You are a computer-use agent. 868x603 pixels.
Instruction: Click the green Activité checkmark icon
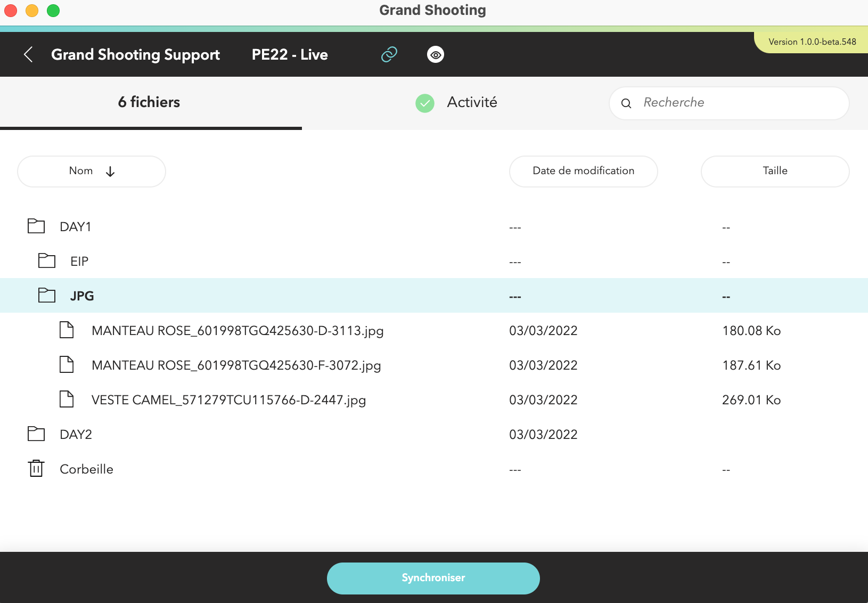[425, 103]
